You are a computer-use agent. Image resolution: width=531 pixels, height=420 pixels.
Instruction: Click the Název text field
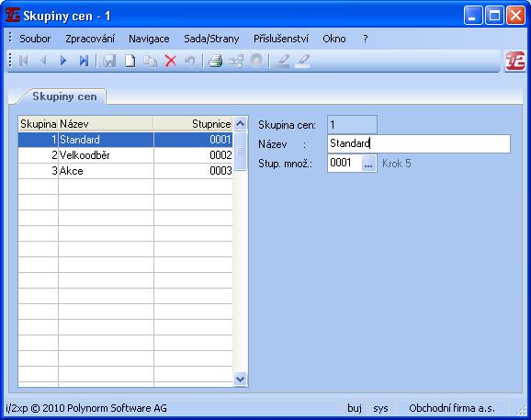pyautogui.click(x=419, y=143)
